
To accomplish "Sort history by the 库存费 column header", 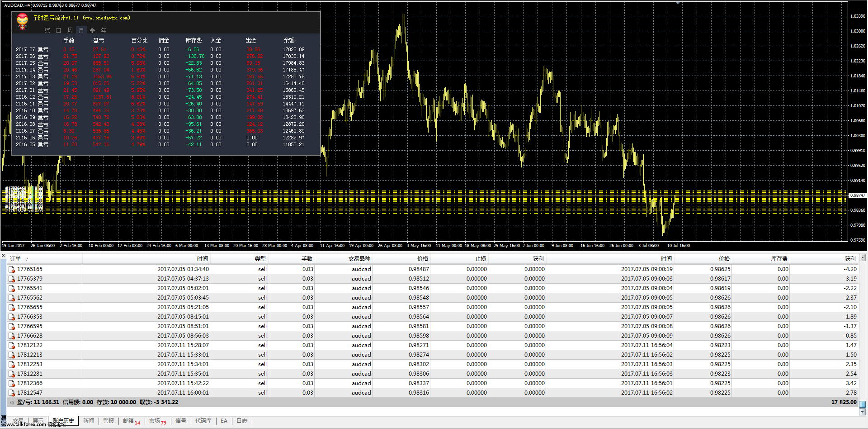I will point(779,259).
